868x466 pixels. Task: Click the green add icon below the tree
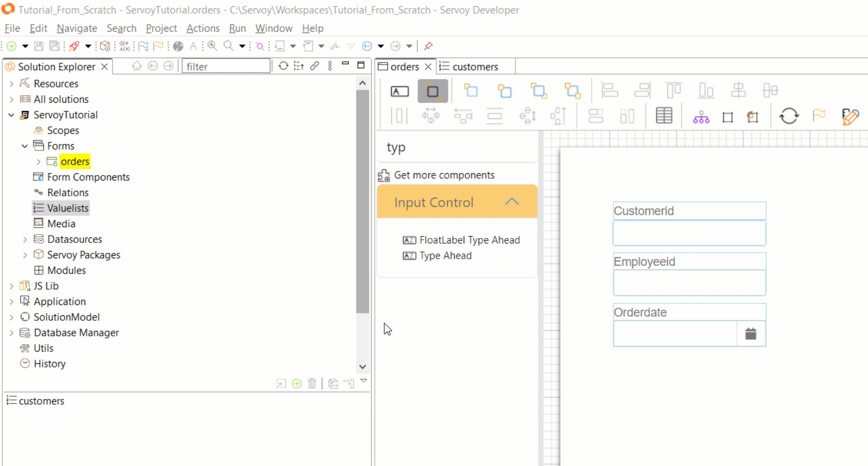pos(297,384)
